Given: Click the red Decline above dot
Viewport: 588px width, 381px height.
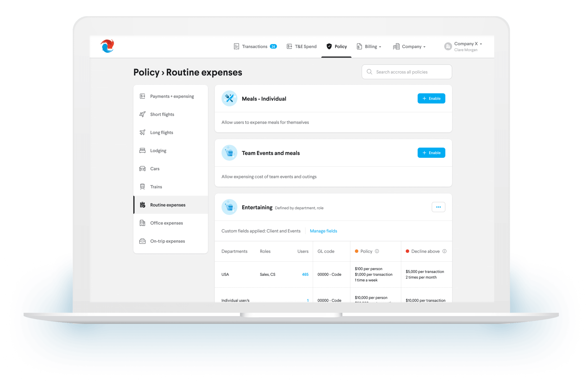Looking at the screenshot, I should point(407,251).
